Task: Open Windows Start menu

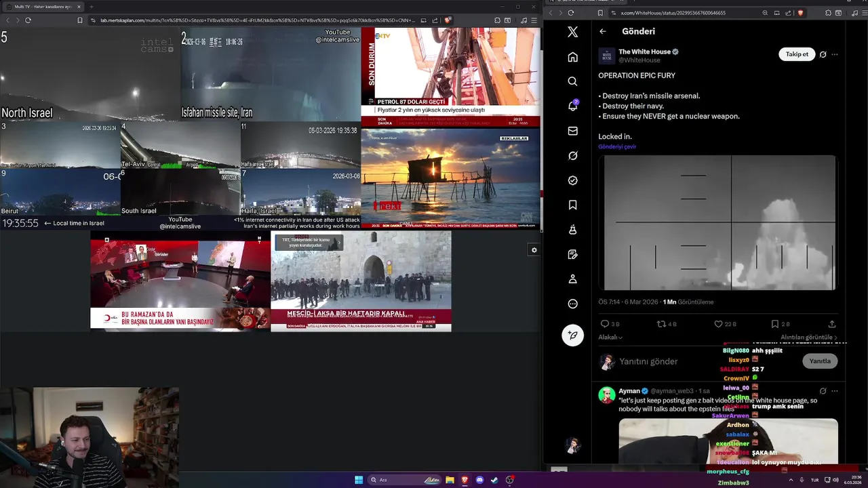Action: [359, 480]
